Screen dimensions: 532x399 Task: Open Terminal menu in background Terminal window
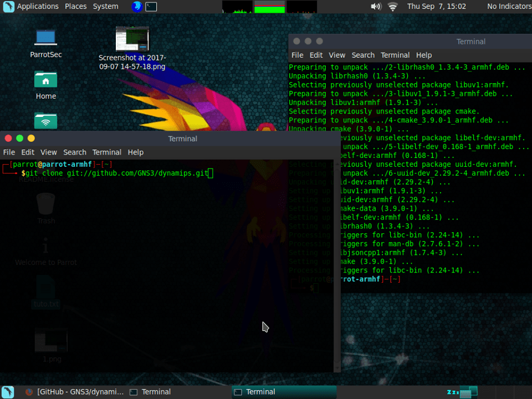point(395,55)
